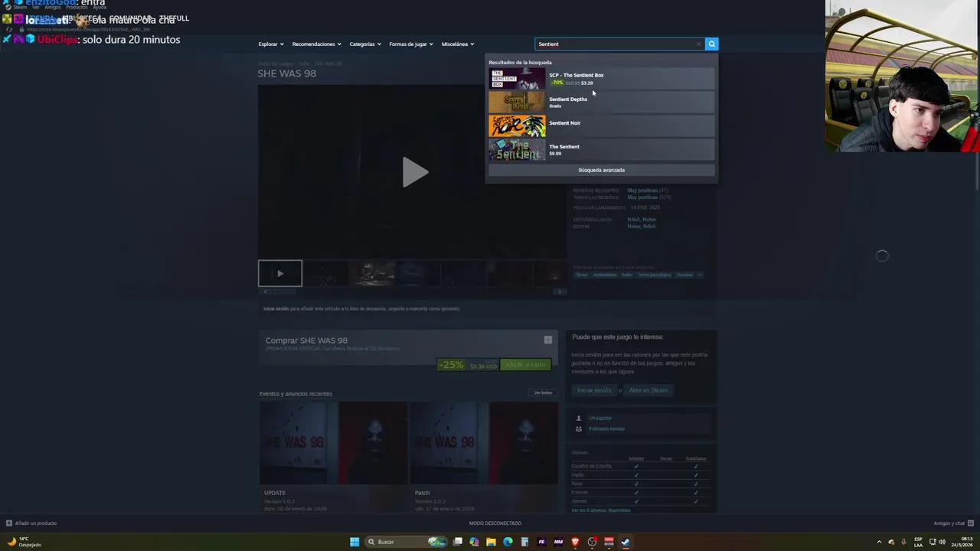
Task: Click the Terror tag
Action: pyautogui.click(x=582, y=275)
